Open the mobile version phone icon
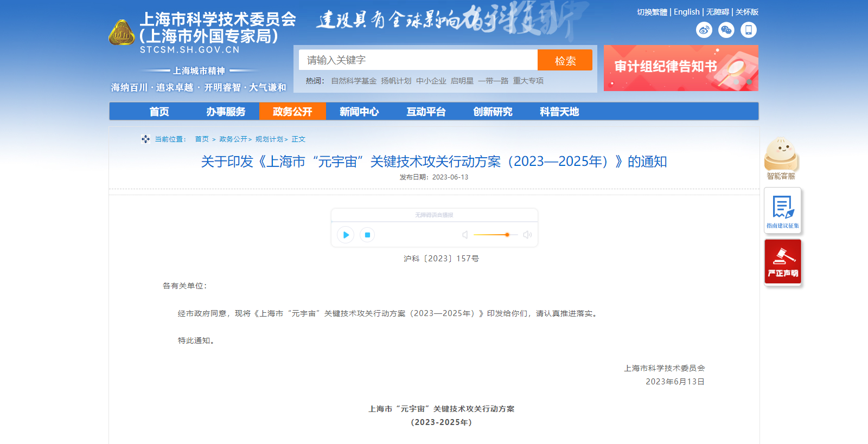868x444 pixels. (x=749, y=30)
